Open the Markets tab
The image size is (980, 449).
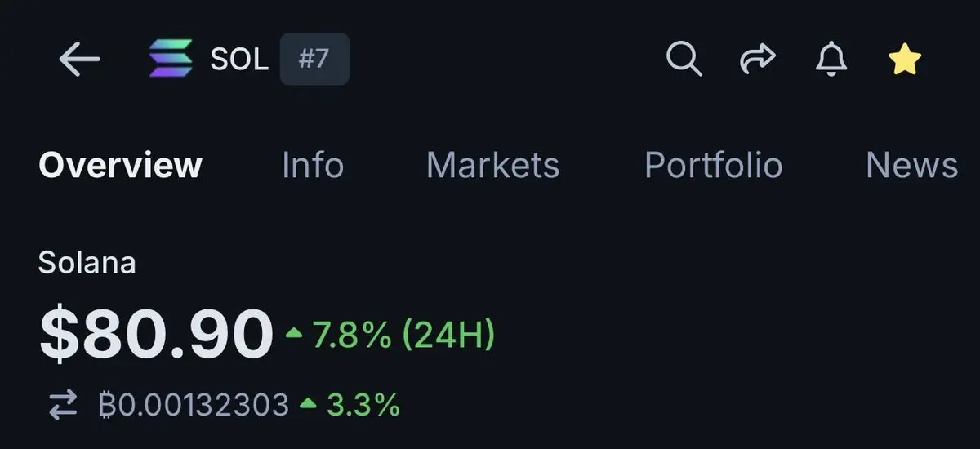pos(492,166)
